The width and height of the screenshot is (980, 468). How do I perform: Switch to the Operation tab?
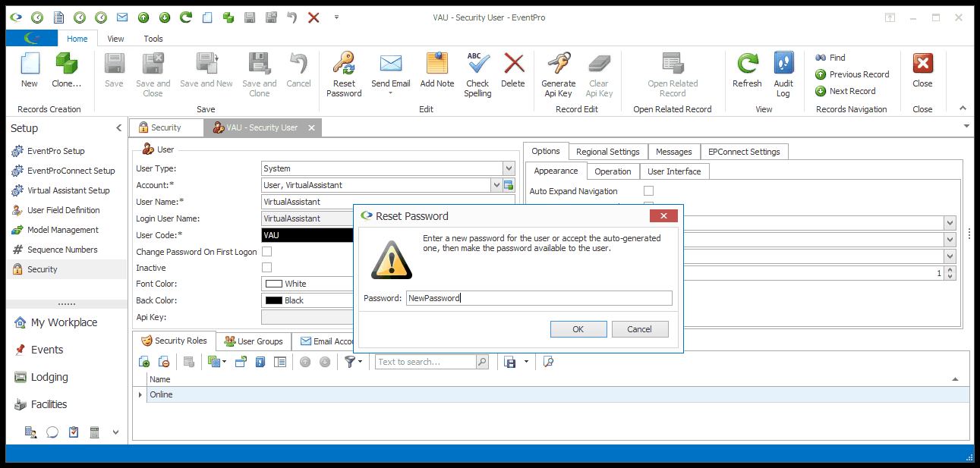pyautogui.click(x=613, y=171)
